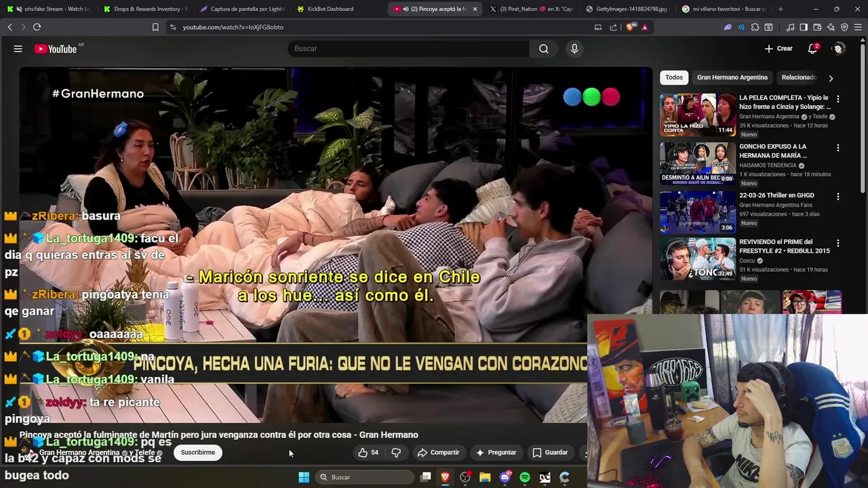The width and height of the screenshot is (868, 488).
Task: Open the Brave Rewards triangle icon
Action: point(645,27)
